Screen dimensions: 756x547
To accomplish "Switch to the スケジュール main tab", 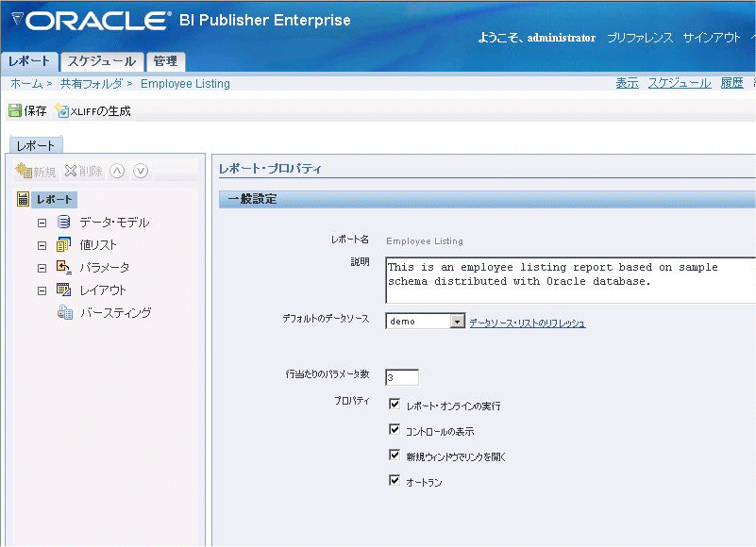I will (x=102, y=61).
